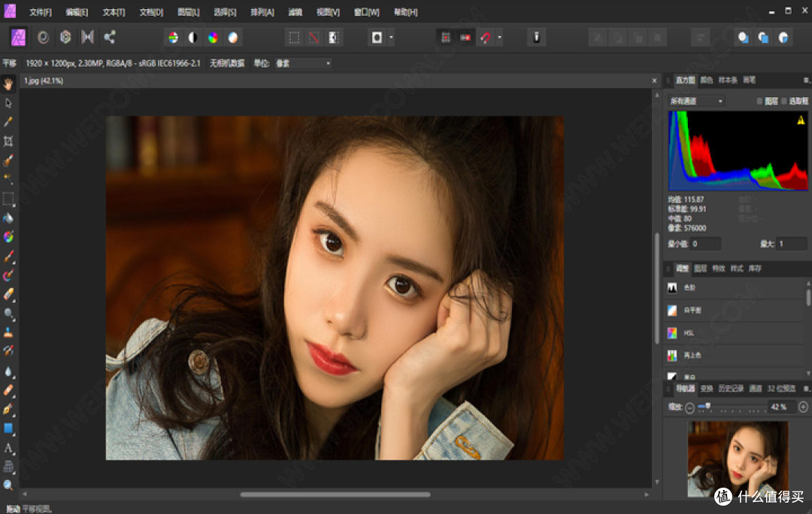Select the Crop tool in the left toolbar

pos(8,141)
